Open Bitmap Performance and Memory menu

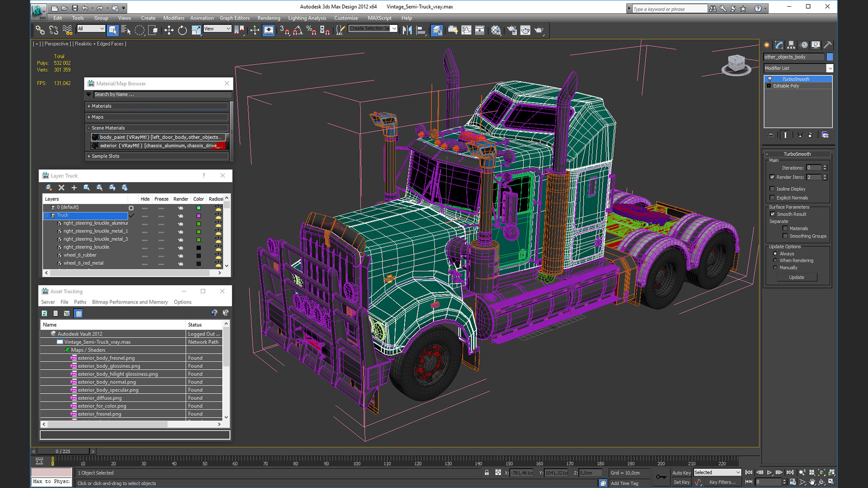coord(130,302)
